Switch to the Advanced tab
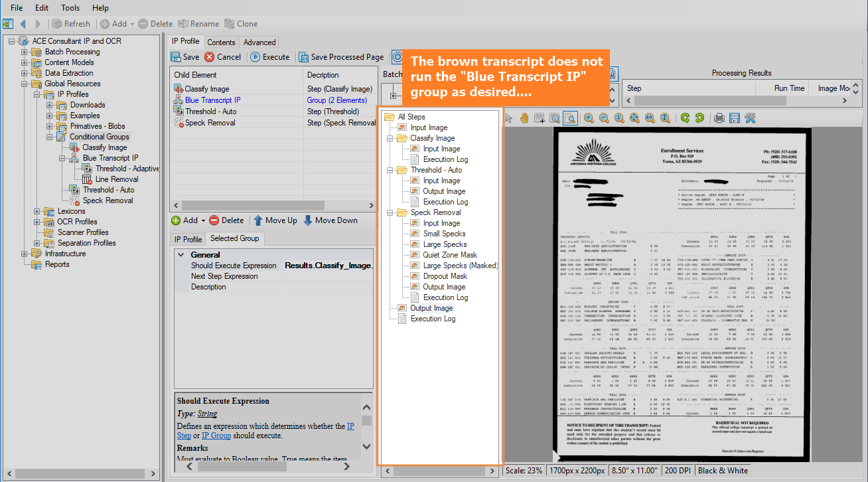 click(259, 42)
